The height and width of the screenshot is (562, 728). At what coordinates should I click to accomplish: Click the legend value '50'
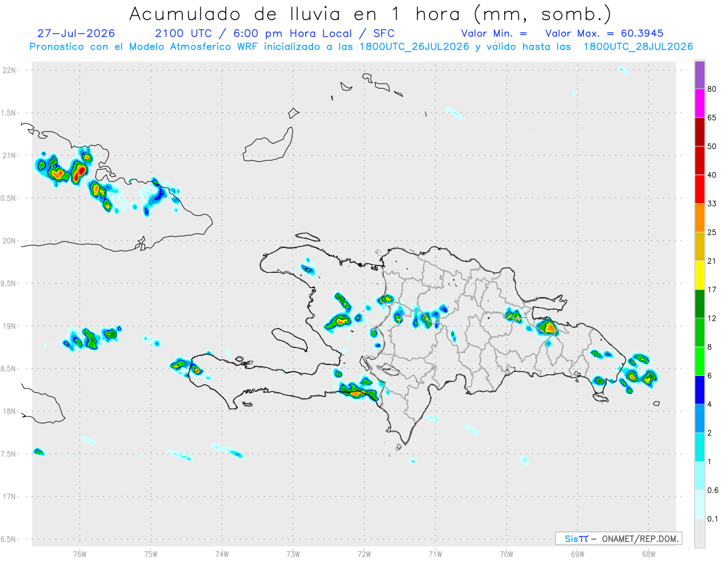(712, 146)
